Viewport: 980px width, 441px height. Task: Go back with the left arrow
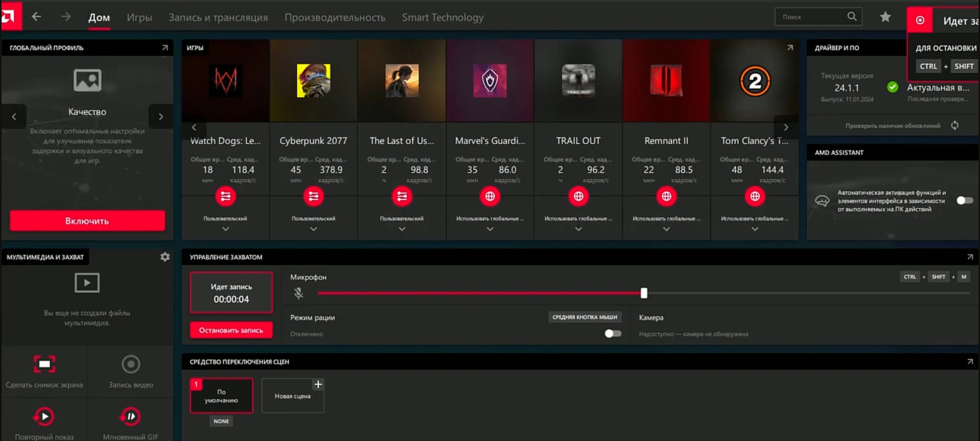click(36, 17)
